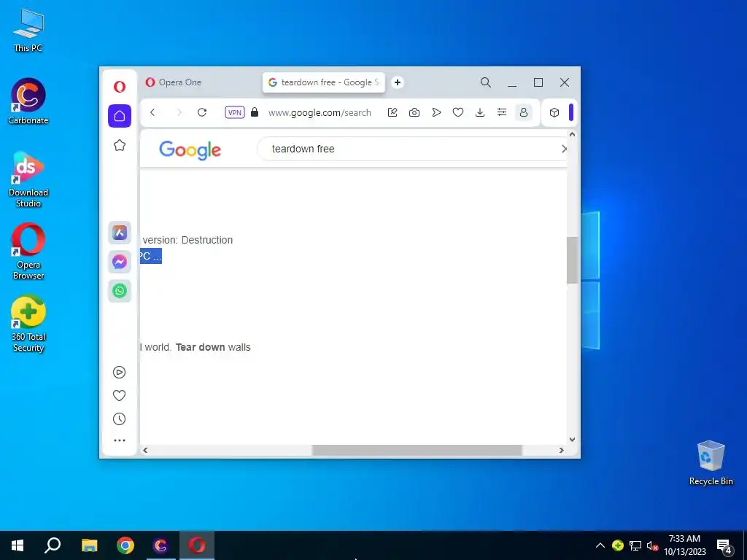
Task: View site security padlock info
Action: click(255, 112)
